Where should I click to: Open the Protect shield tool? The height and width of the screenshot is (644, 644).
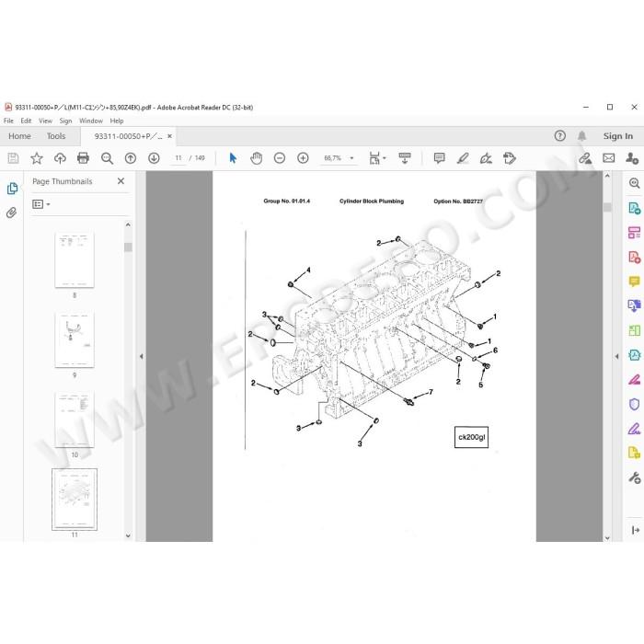point(634,404)
